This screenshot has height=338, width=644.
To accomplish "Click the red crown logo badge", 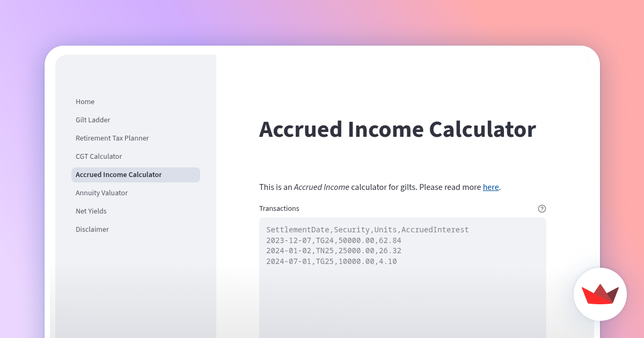I will click(600, 294).
